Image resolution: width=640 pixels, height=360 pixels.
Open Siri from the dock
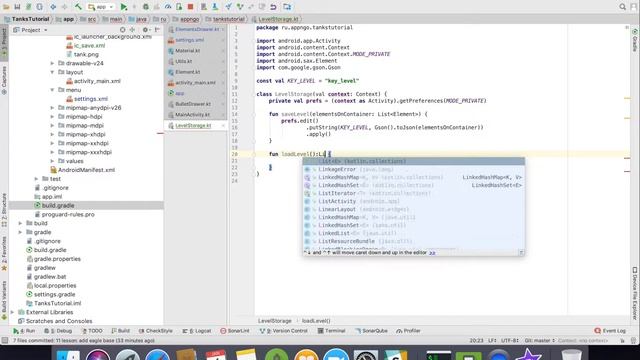pos(98,355)
